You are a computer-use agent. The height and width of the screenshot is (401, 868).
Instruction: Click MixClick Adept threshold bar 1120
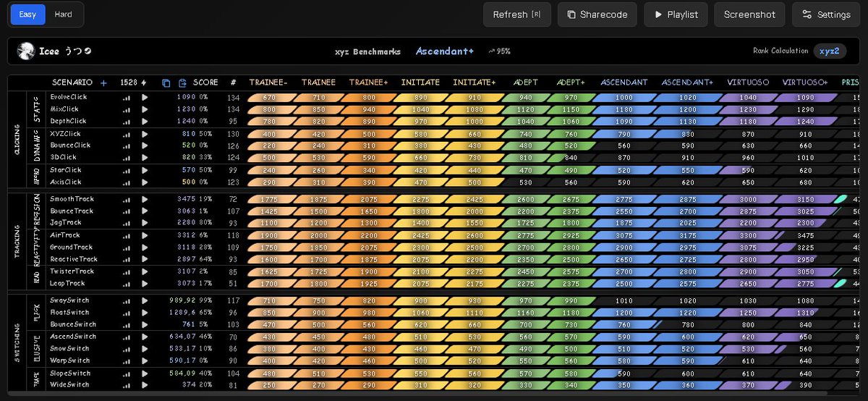pos(525,109)
